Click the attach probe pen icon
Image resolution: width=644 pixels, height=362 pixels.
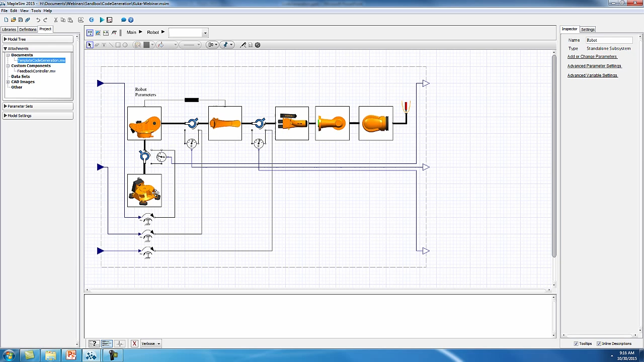(244, 45)
